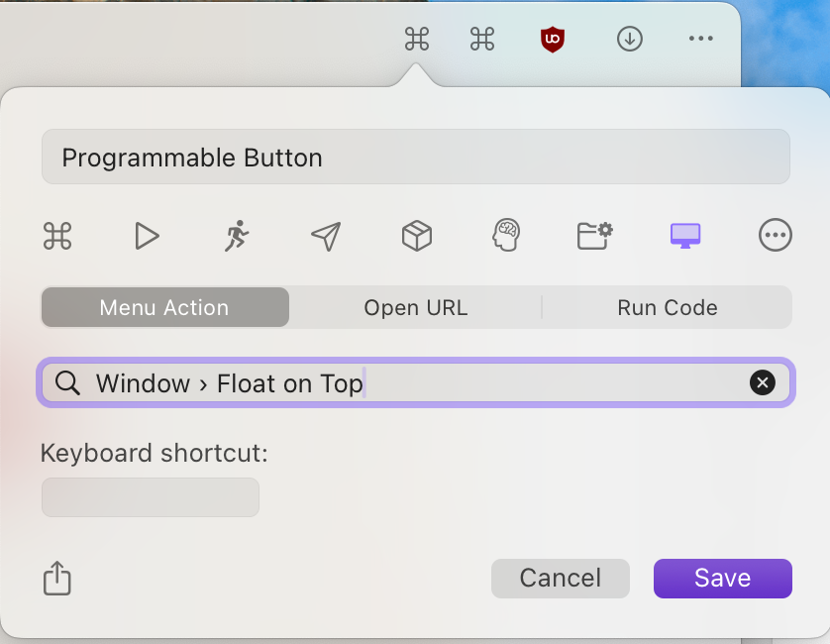The width and height of the screenshot is (830, 644).
Task: Select the paper plane icon
Action: pos(326,236)
